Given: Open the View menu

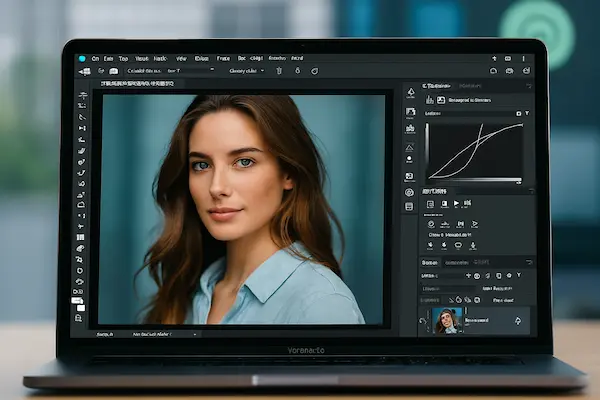Looking at the screenshot, I should pos(181,59).
